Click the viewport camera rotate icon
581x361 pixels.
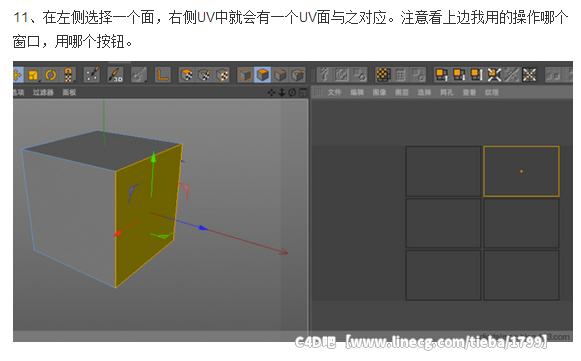click(292, 92)
